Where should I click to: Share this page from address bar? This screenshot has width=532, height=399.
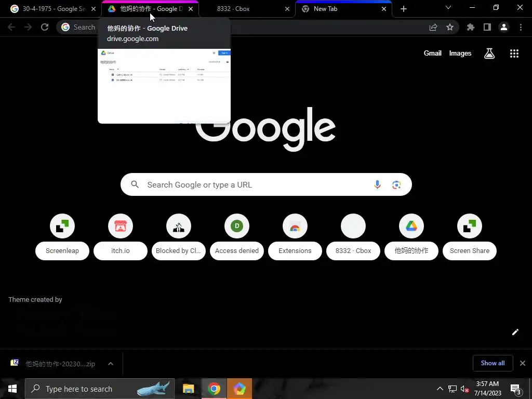tap(433, 27)
